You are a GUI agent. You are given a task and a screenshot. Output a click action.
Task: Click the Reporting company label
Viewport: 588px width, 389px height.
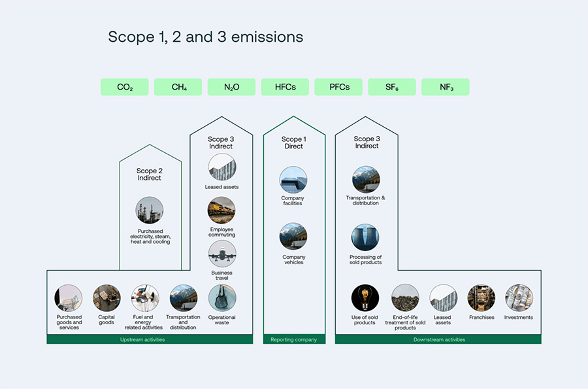coord(293,340)
